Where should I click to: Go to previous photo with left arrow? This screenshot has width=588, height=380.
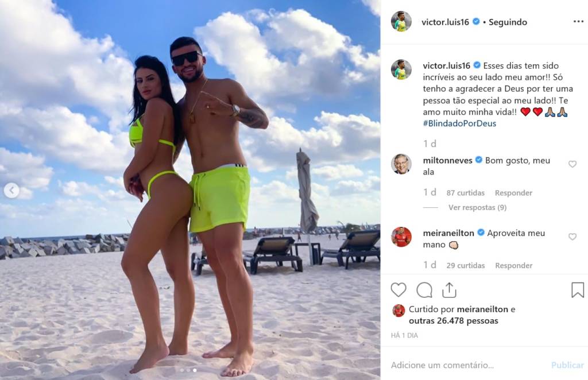pos(11,191)
